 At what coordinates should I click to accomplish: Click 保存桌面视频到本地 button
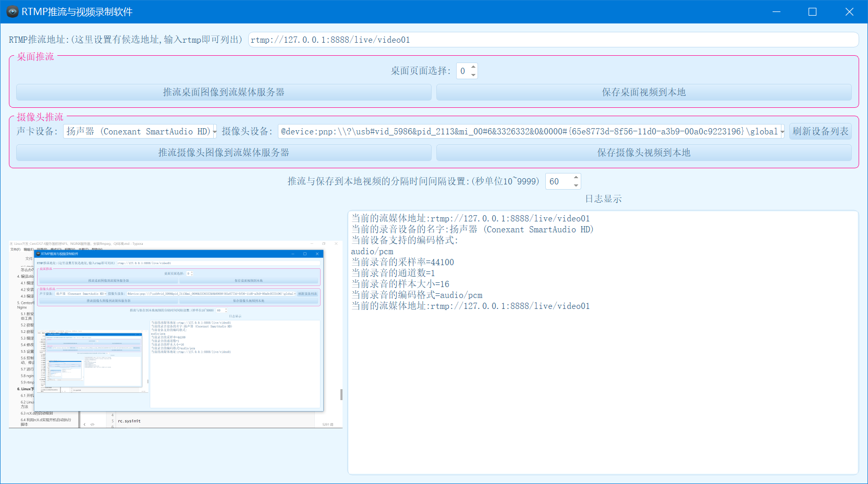(x=644, y=92)
